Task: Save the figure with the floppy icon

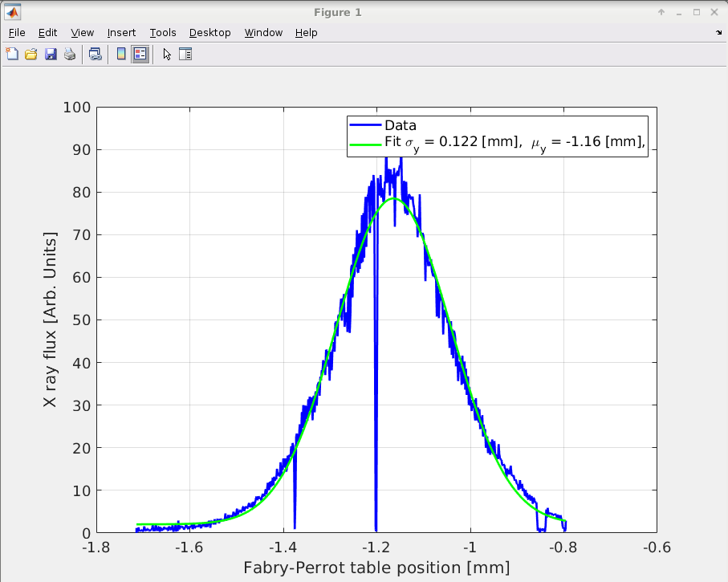Action: [x=51, y=55]
